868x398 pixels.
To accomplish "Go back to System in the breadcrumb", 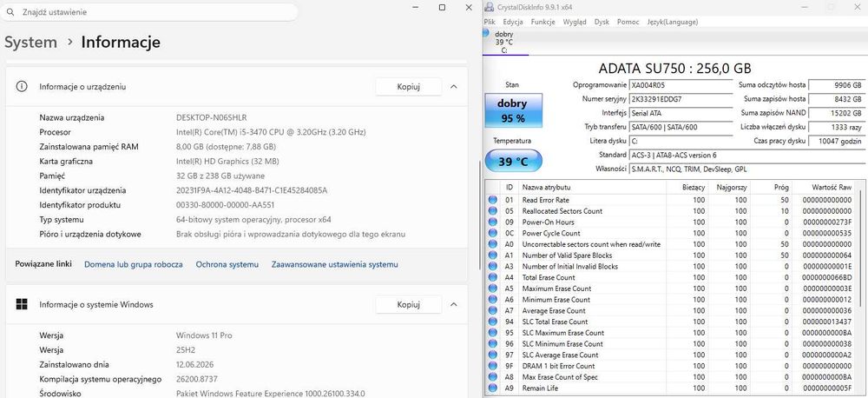I will (30, 42).
